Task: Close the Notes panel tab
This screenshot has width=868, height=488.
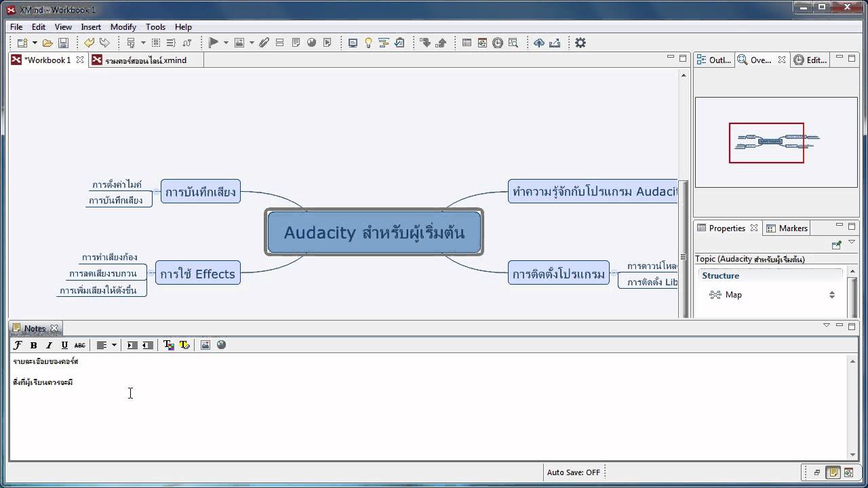Action: click(54, 328)
